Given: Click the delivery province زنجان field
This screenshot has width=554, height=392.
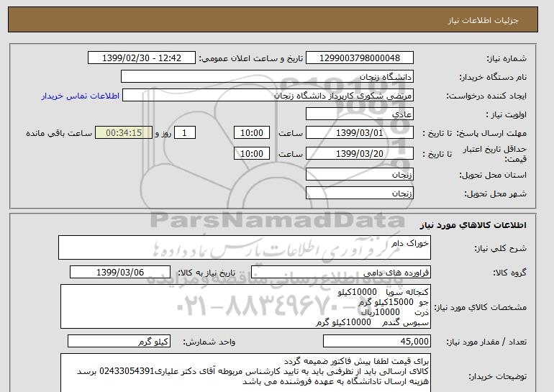Looking at the screenshot, I should (x=359, y=175).
